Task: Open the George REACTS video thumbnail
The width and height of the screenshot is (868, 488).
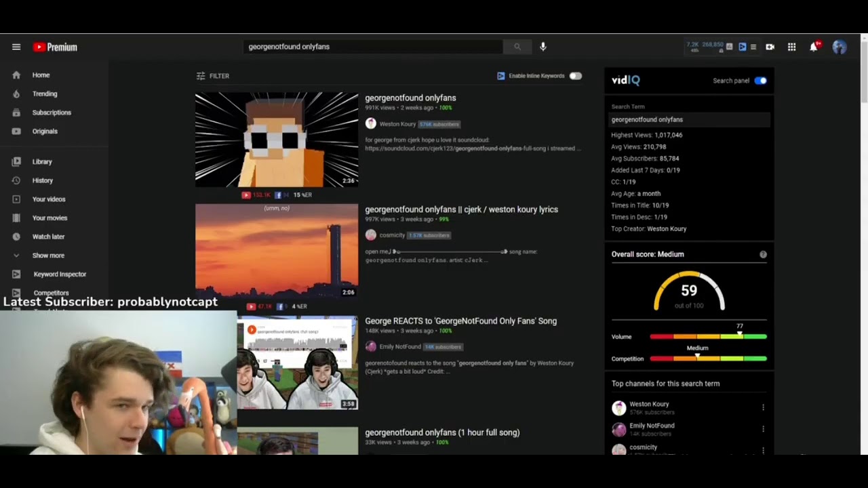Action: pos(298,363)
